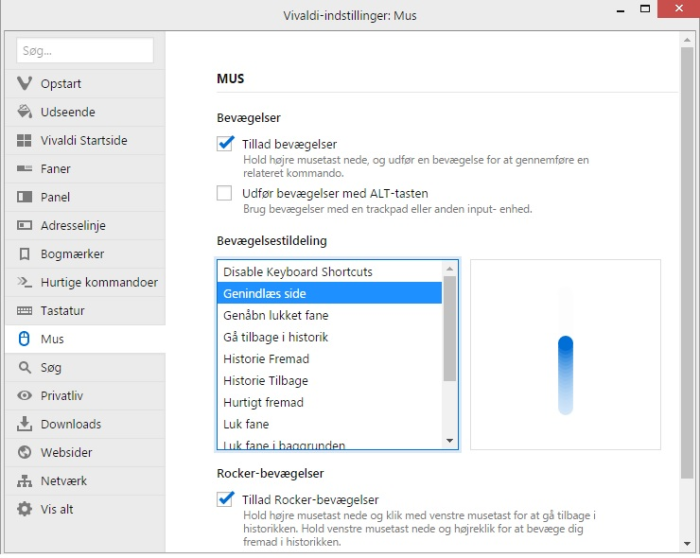Click the prompt icon for Hurtige kommandoer
Viewport: 700px width, 558px height.
(x=24, y=282)
